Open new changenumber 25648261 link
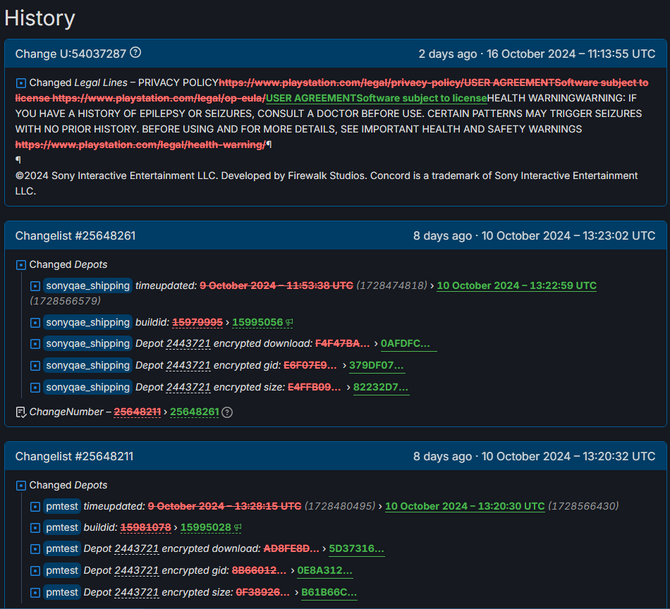Image resolution: width=670 pixels, height=609 pixels. coord(193,412)
